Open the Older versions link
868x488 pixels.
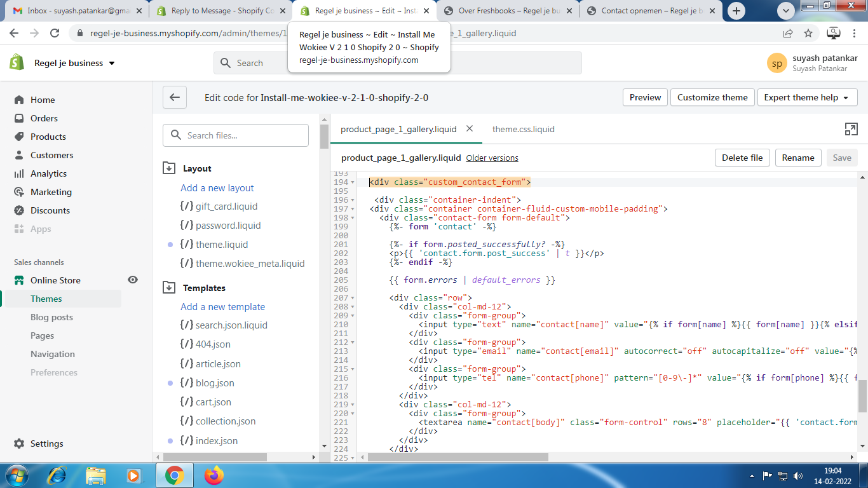492,158
